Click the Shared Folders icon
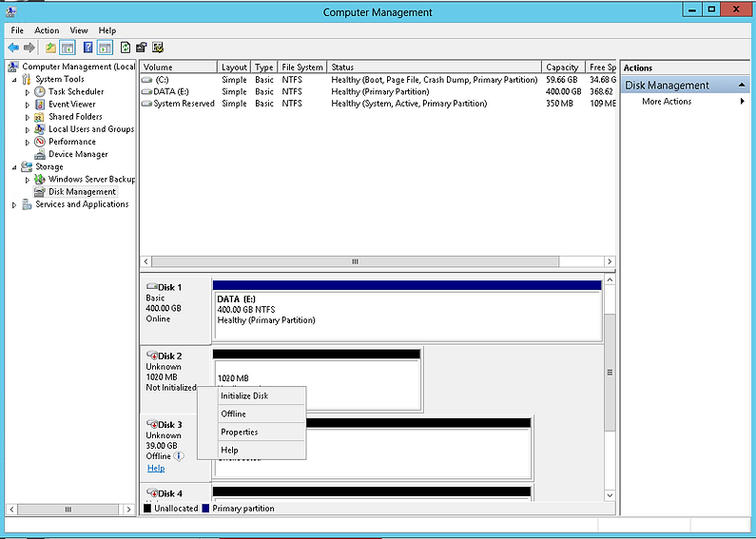 coord(40,117)
